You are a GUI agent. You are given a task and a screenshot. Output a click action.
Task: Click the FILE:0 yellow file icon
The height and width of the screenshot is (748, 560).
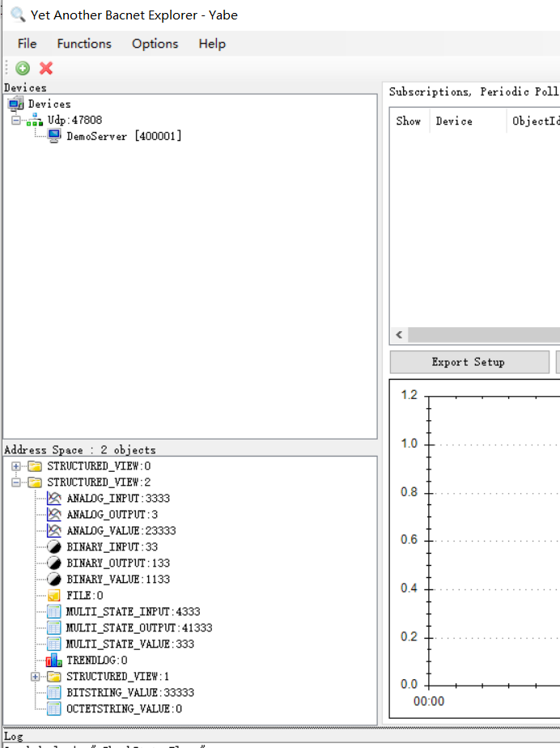[54, 596]
